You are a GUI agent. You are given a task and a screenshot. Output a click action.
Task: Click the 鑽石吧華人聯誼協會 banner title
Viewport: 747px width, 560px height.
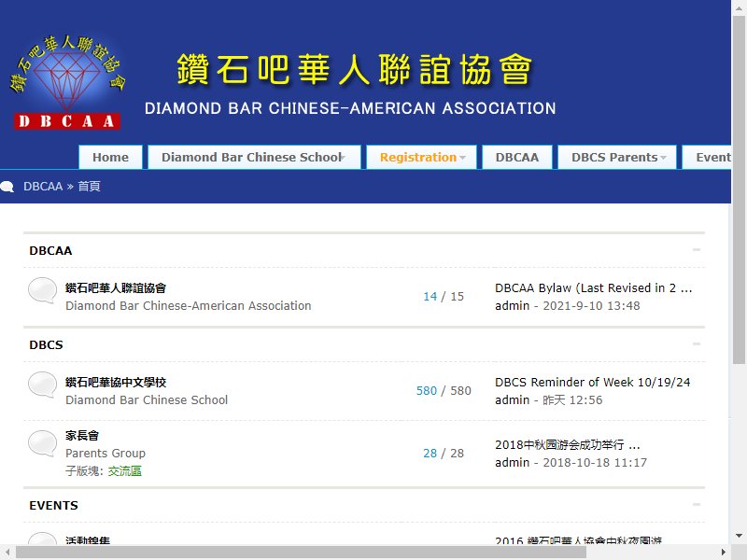355,69
